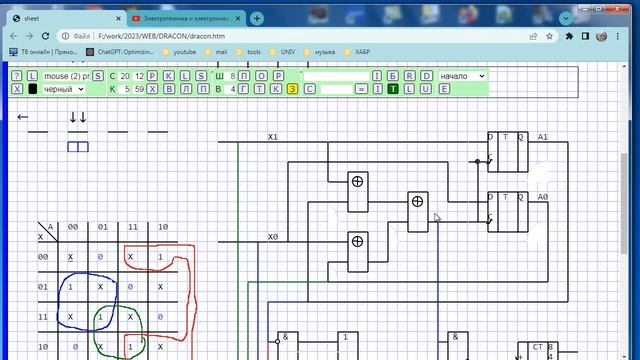This screenshot has width=640, height=360.
Task: Open the 'музыка' bookmark folder
Action: click(320, 52)
